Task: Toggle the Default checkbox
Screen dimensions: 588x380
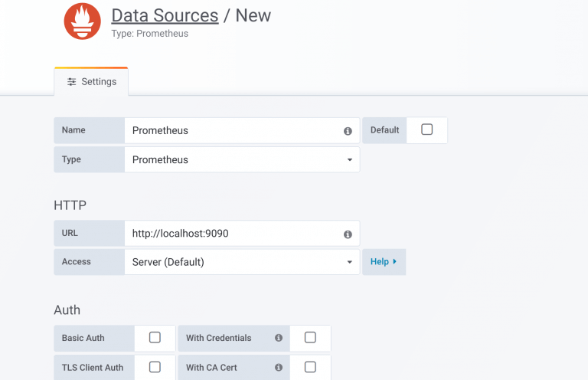Action: [x=426, y=129]
